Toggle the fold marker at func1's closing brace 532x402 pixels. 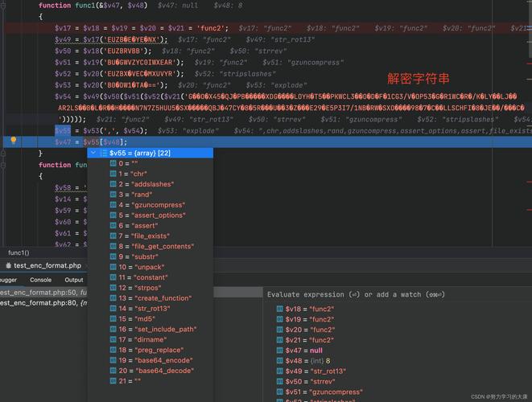pyautogui.click(x=3, y=154)
